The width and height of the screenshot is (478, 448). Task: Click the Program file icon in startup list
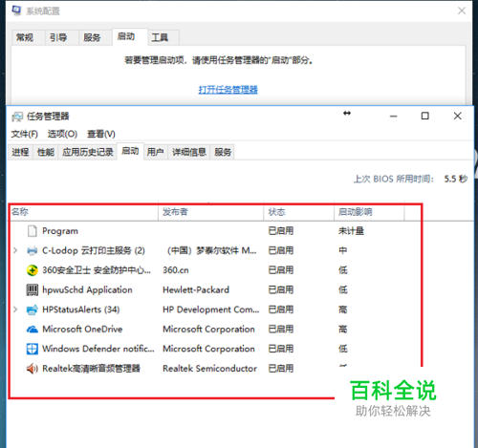click(32, 231)
